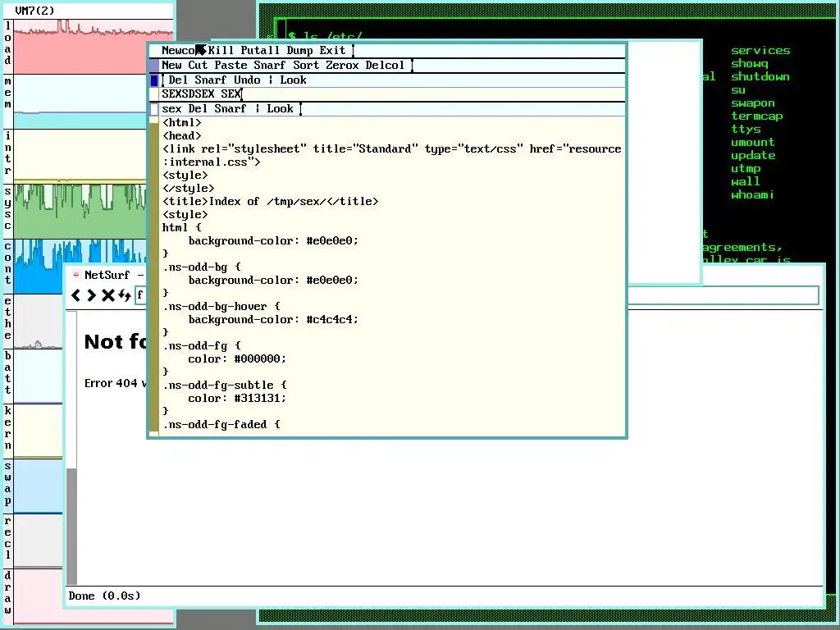
Task: Click 'swapon' in terminal listing
Action: [753, 103]
